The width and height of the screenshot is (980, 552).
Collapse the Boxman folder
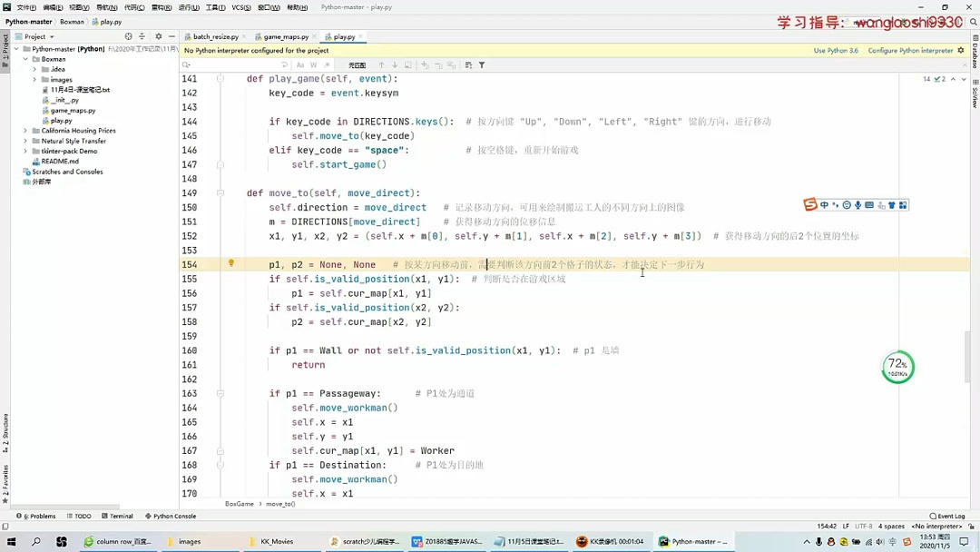coord(24,58)
